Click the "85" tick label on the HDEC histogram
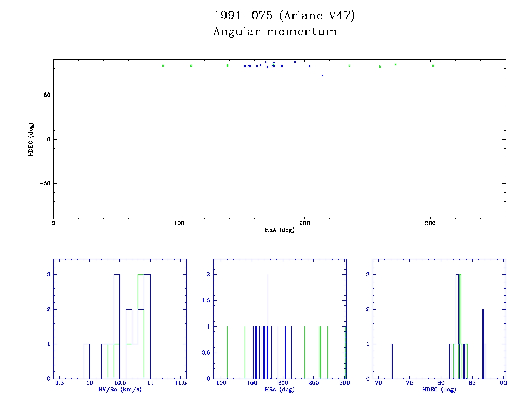Image resolution: width=532 pixels, height=399 pixels. pos(472,383)
